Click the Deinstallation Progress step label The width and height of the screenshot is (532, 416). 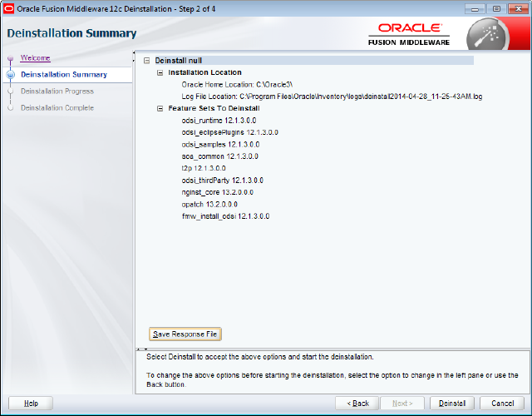click(57, 92)
